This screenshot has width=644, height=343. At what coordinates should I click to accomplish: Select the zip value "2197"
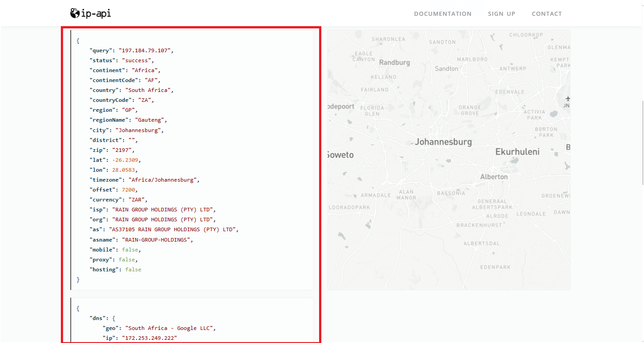[122, 150]
